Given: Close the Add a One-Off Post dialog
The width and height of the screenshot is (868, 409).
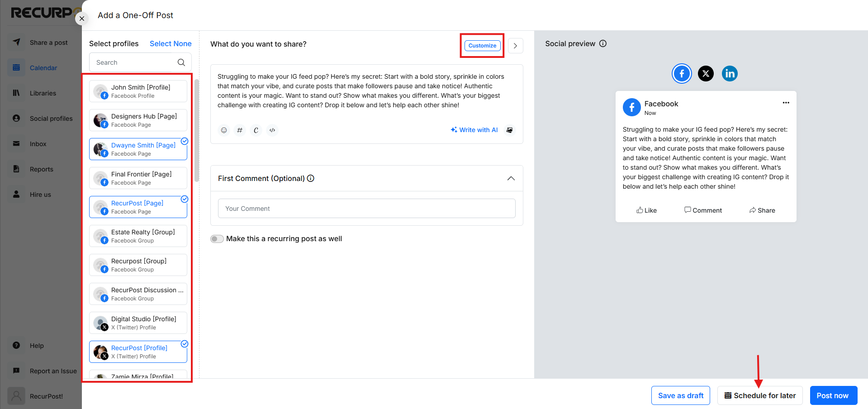Looking at the screenshot, I should click(82, 19).
